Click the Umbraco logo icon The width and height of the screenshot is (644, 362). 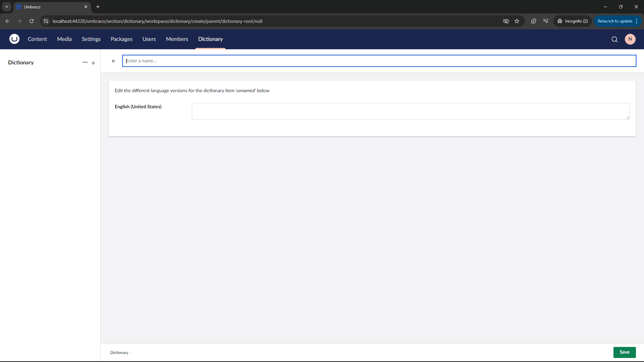(x=14, y=39)
